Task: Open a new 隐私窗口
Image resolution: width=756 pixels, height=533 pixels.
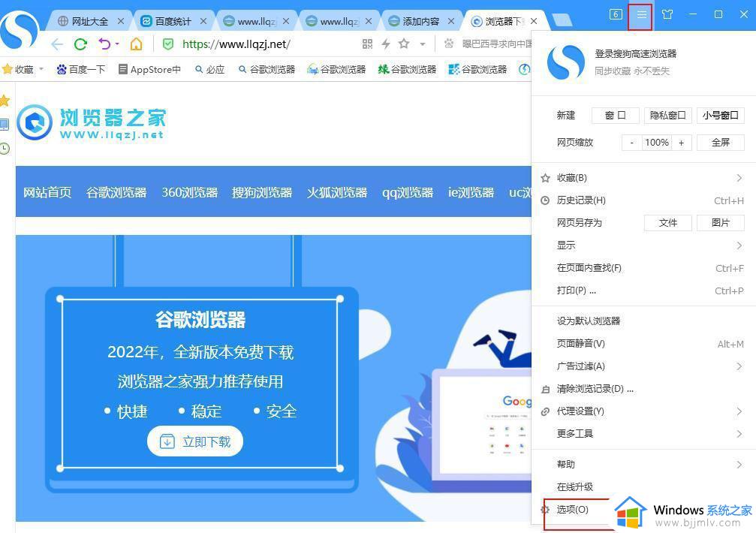Action: point(667,115)
